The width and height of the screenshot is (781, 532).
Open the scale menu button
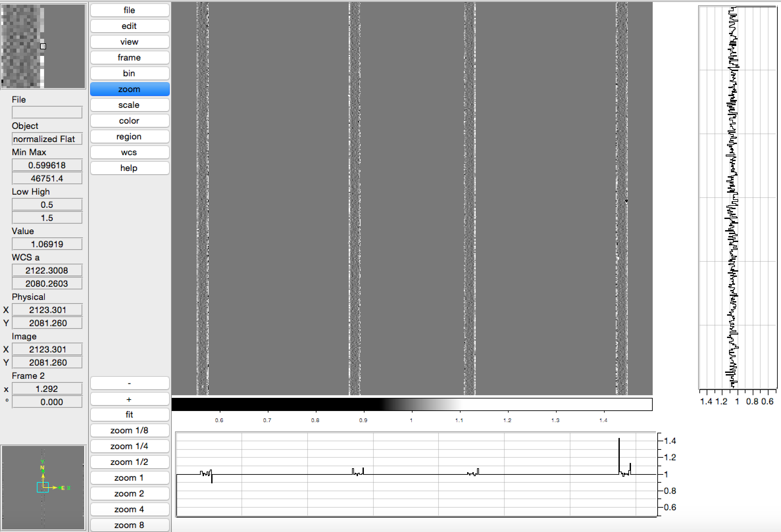pyautogui.click(x=129, y=105)
